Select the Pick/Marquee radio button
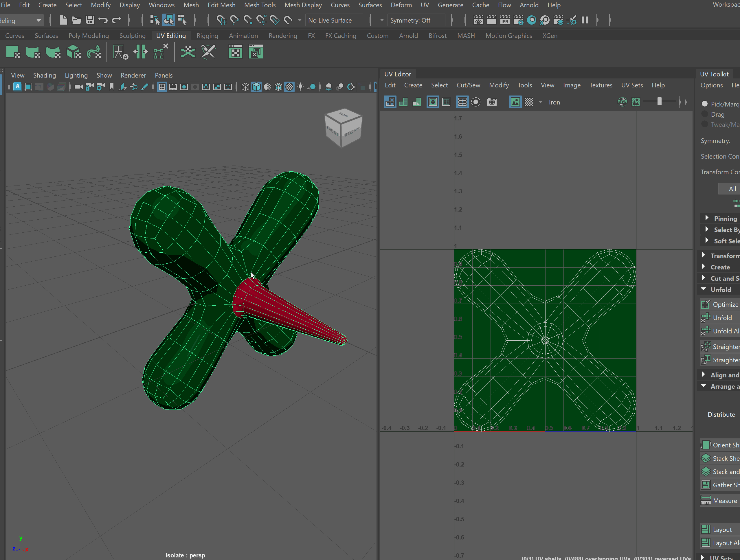 pos(704,104)
